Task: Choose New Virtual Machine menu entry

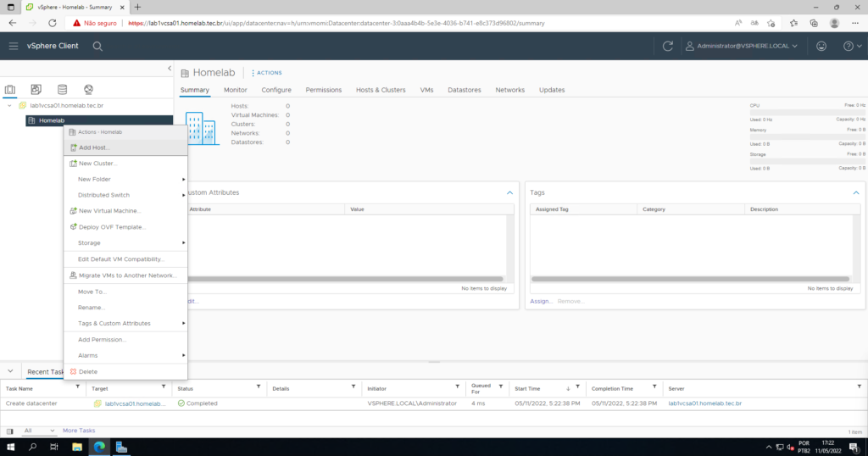Action: coord(125,211)
